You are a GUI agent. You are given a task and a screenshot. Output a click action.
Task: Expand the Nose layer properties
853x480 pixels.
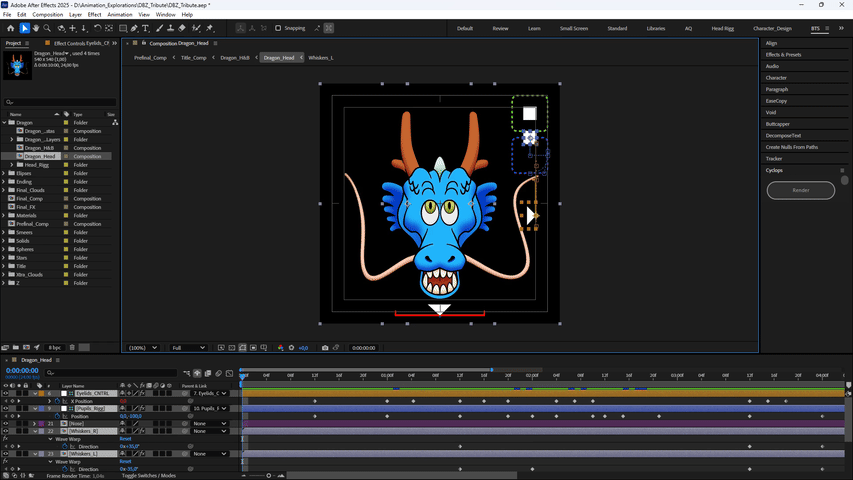point(35,423)
